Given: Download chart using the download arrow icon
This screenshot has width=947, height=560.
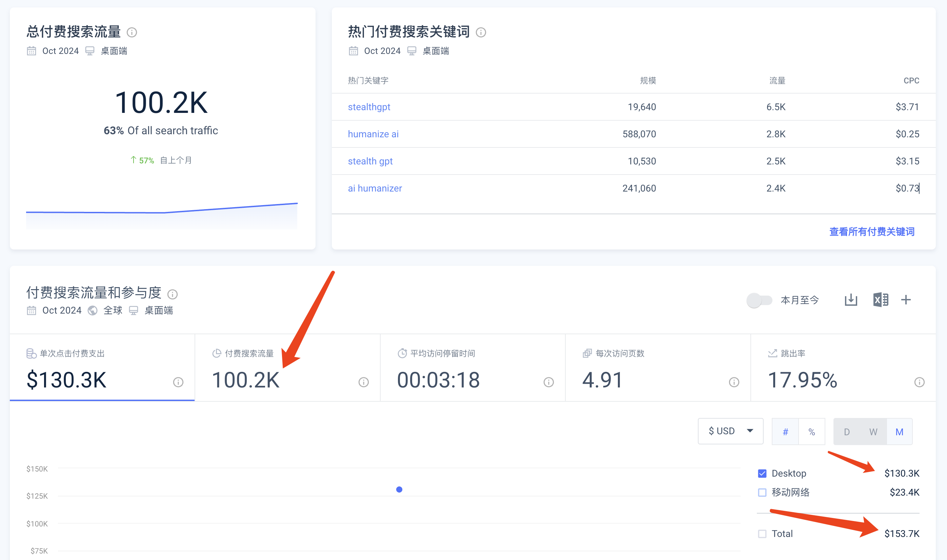Looking at the screenshot, I should coord(851,300).
